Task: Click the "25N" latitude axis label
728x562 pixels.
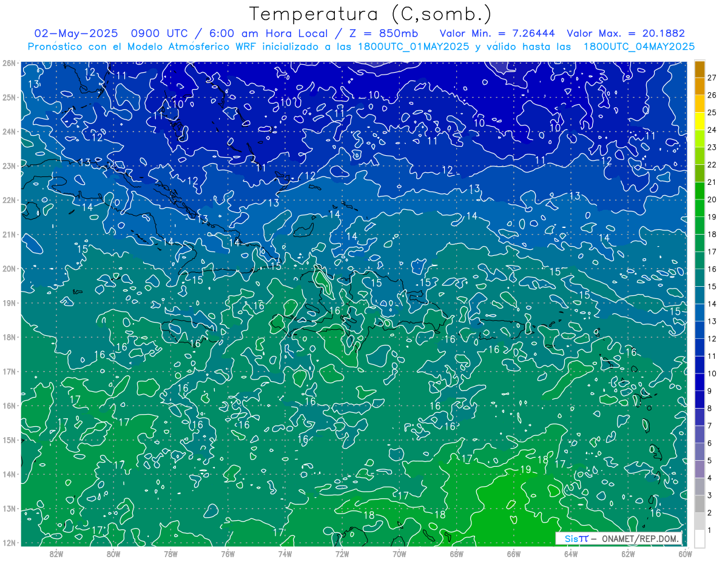Action: (x=8, y=98)
